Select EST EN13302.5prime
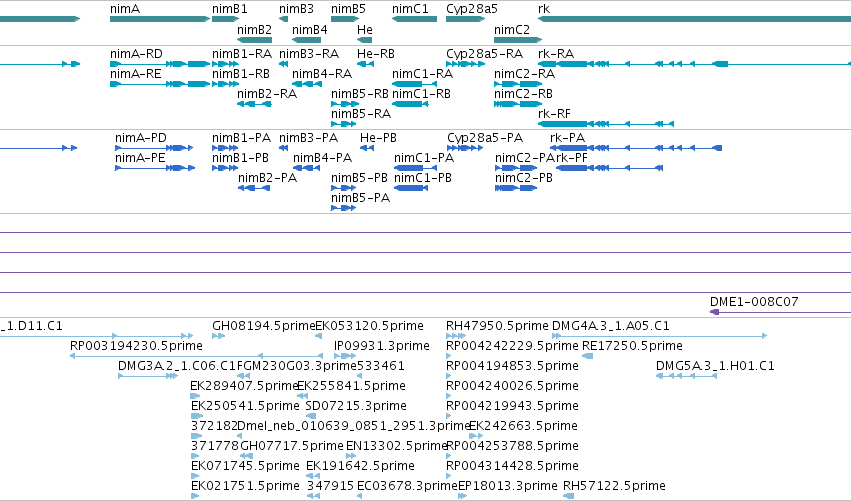Screen dimensions: 851x501 [397, 446]
